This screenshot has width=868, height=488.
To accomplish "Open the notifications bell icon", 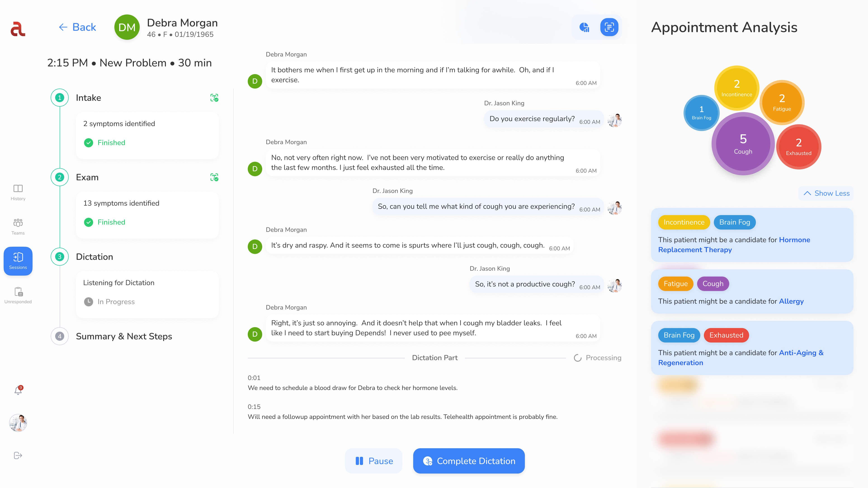I will click(18, 390).
